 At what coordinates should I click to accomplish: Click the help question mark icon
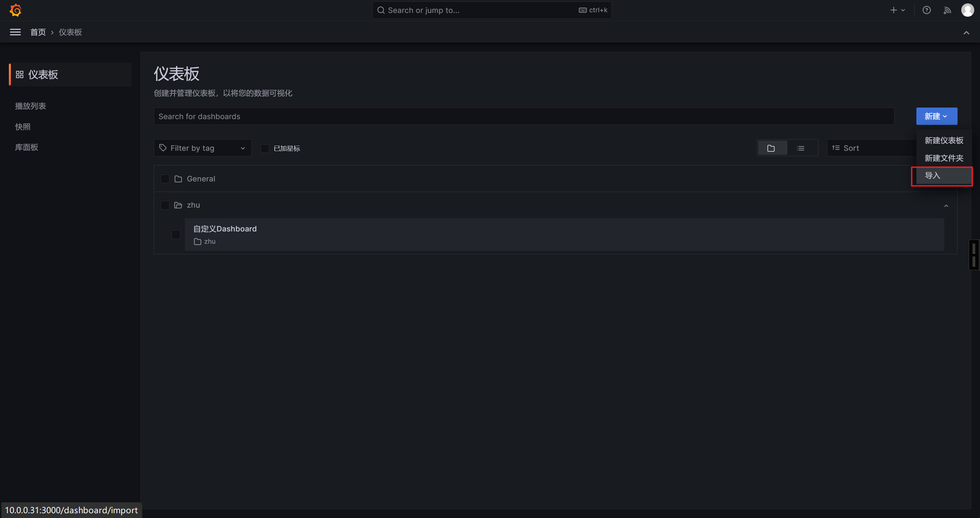[x=926, y=10]
